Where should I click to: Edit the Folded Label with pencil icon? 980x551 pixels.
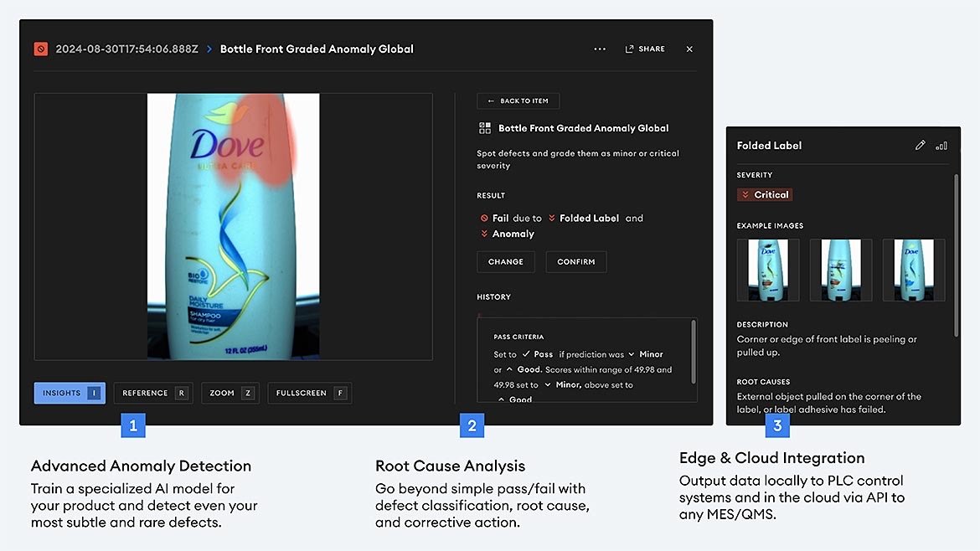coord(920,146)
